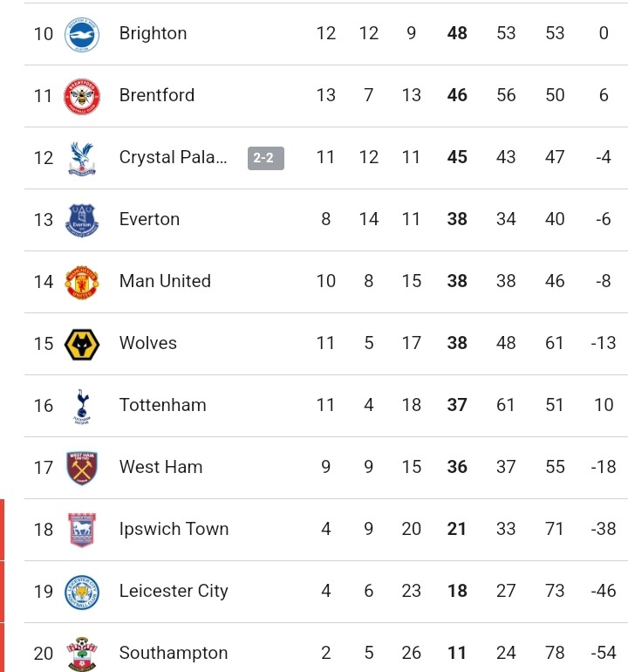This screenshot has width=628, height=672.
Task: Select the Leicester City row name
Action: point(174,591)
